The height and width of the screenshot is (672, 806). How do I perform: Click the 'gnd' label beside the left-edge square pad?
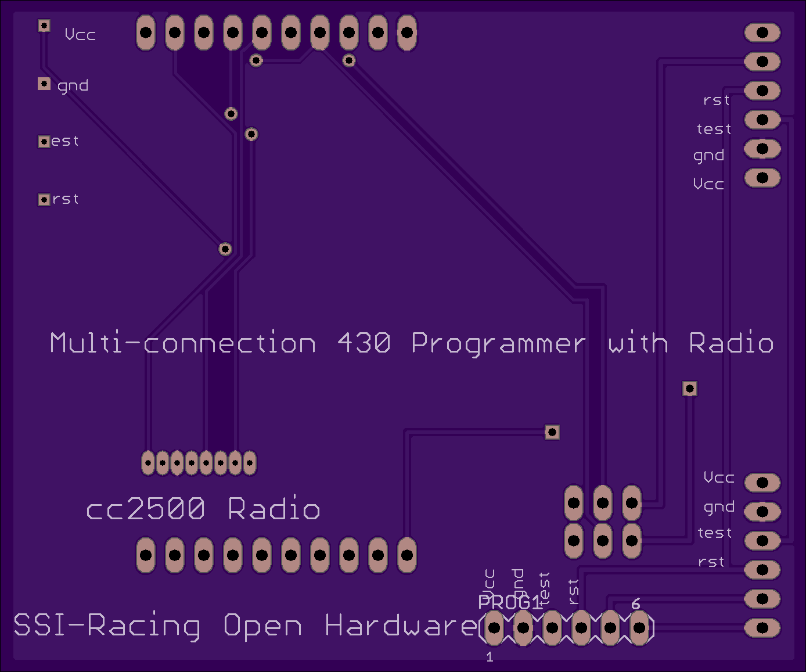[73, 87]
